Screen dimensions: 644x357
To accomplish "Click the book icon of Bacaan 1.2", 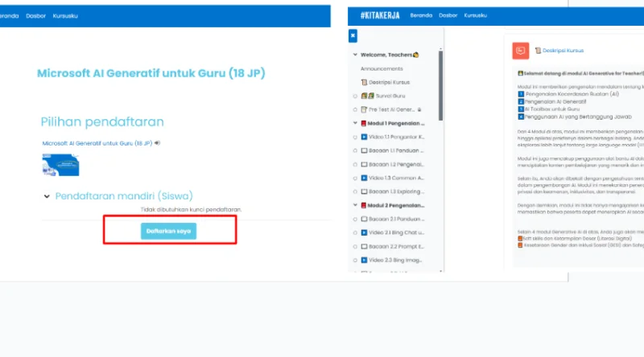I will (364, 165).
